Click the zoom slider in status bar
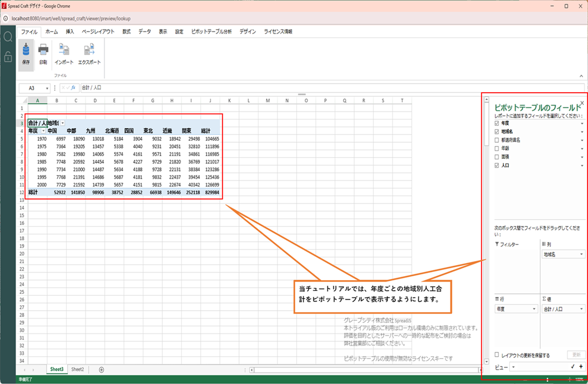 tap(547, 380)
